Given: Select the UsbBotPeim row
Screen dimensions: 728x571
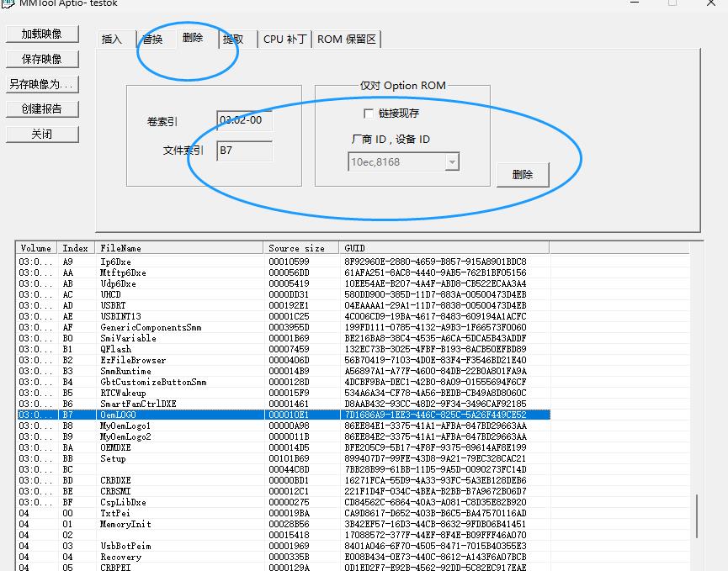Looking at the screenshot, I should click(284, 546).
